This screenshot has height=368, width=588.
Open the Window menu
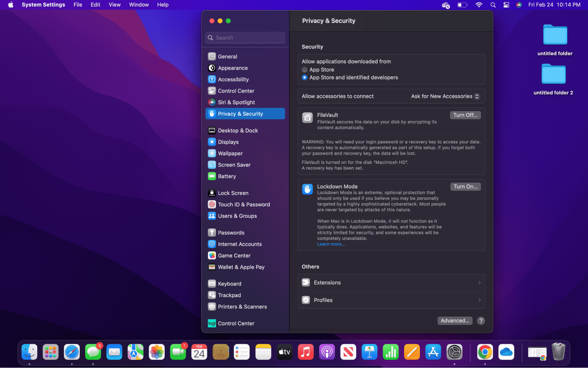(139, 5)
